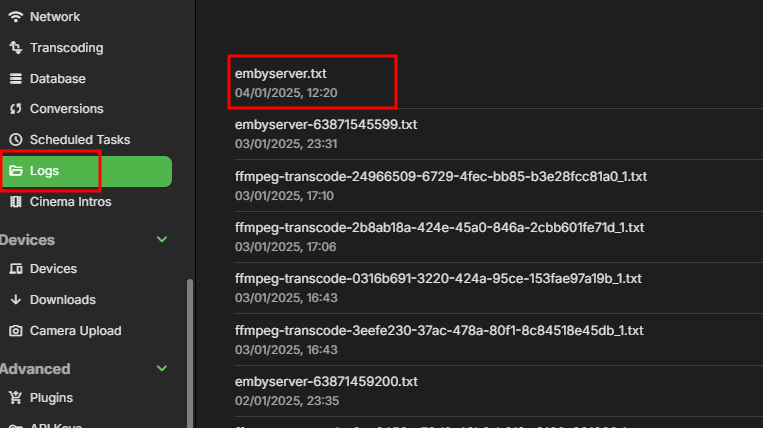
Task: Click the Network wifi icon
Action: click(16, 17)
